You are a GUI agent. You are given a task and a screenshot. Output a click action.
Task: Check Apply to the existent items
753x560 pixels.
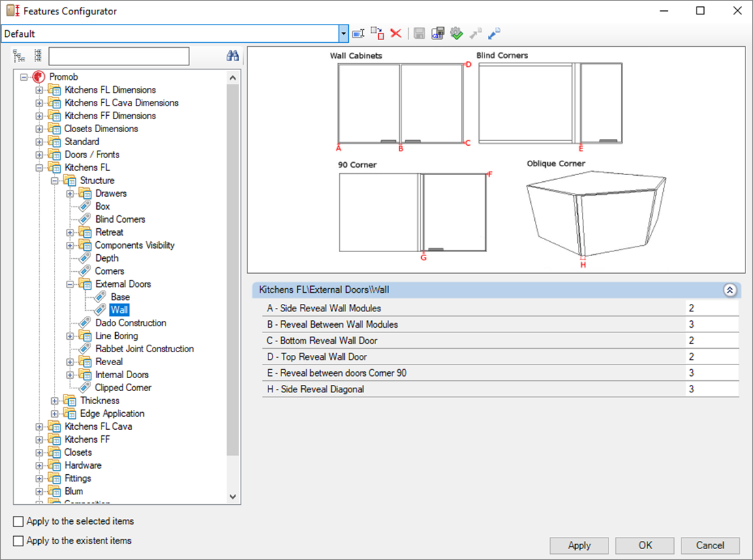click(x=18, y=541)
